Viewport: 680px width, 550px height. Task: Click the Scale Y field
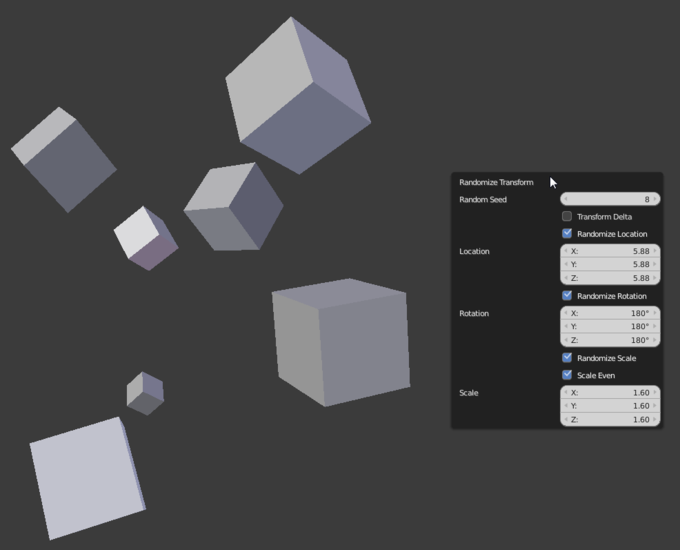(610, 406)
